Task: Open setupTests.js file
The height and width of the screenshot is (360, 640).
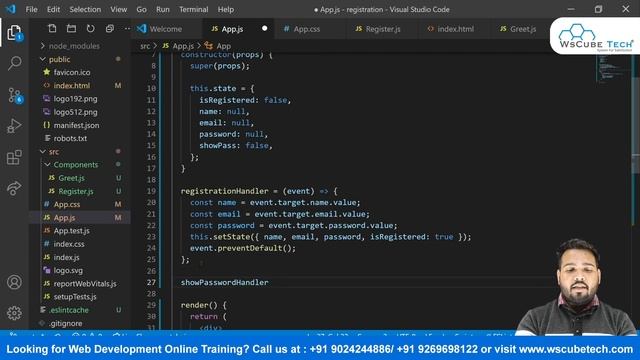Action: click(x=75, y=297)
